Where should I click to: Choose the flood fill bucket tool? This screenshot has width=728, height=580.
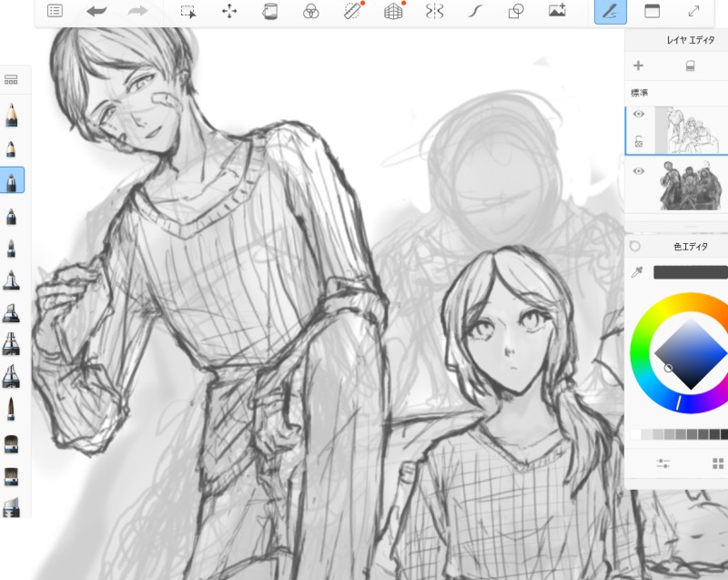pyautogui.click(x=269, y=11)
